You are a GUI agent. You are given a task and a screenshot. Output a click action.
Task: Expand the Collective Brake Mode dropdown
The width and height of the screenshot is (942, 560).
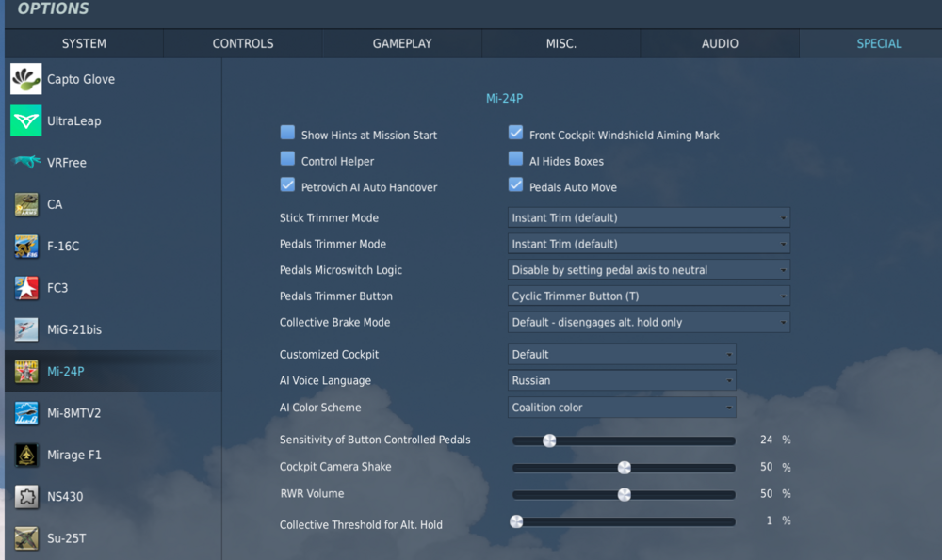click(648, 322)
